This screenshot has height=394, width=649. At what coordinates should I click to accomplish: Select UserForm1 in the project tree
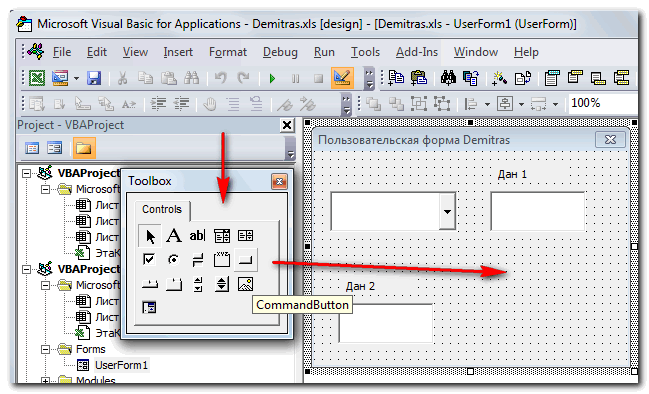tap(121, 365)
